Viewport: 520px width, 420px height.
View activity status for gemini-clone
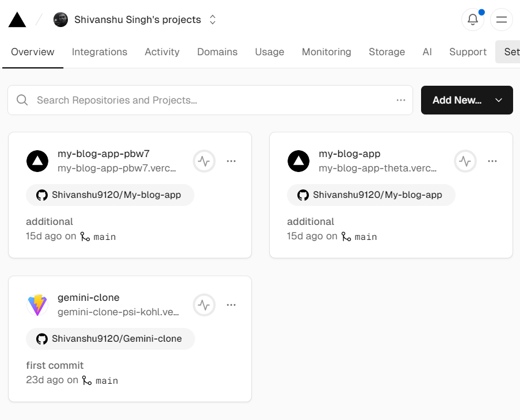coord(204,305)
